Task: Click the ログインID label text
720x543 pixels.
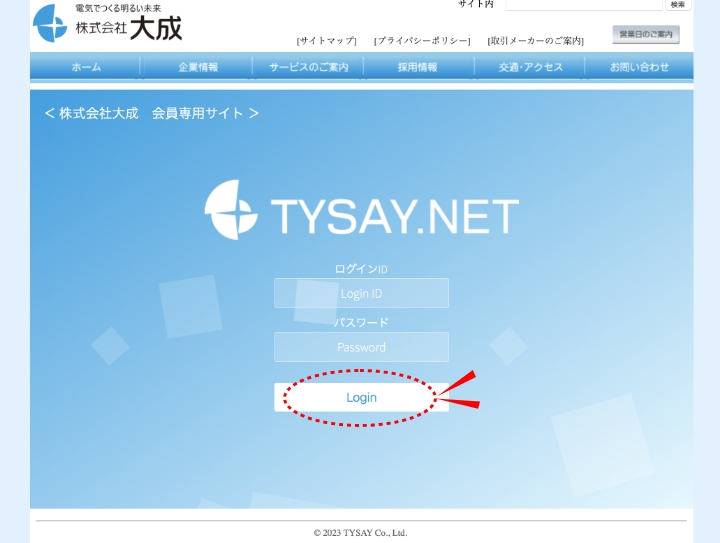Action: 361,269
